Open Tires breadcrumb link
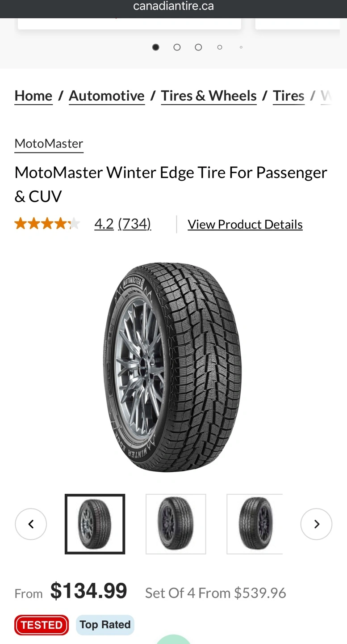 click(288, 96)
